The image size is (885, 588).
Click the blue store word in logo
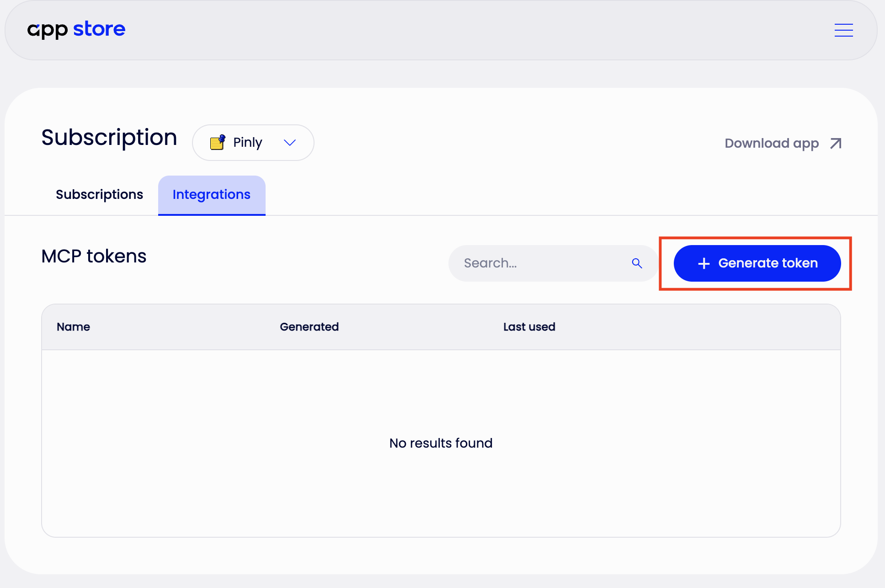(x=99, y=29)
